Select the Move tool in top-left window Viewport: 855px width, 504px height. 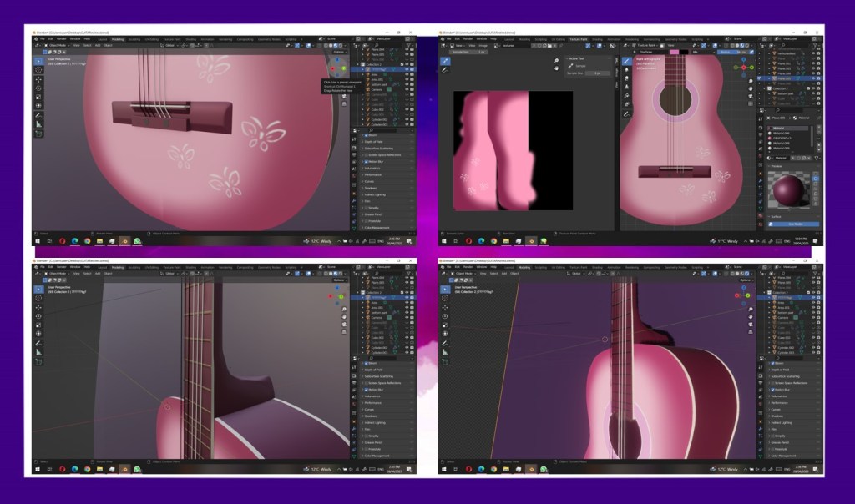(x=38, y=78)
